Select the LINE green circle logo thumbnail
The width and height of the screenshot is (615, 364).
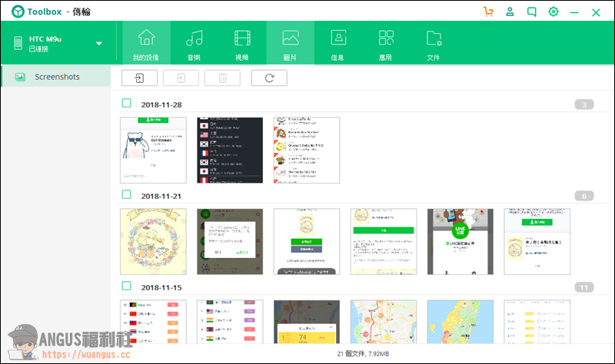pos(460,241)
